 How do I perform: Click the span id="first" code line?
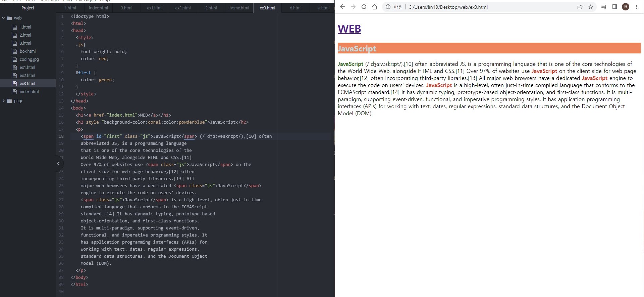[x=176, y=136]
